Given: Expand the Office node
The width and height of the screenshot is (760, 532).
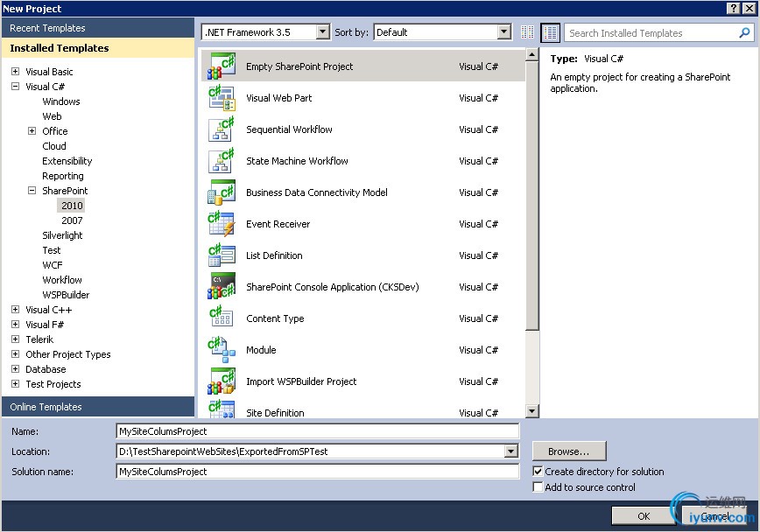Looking at the screenshot, I should click(x=32, y=131).
